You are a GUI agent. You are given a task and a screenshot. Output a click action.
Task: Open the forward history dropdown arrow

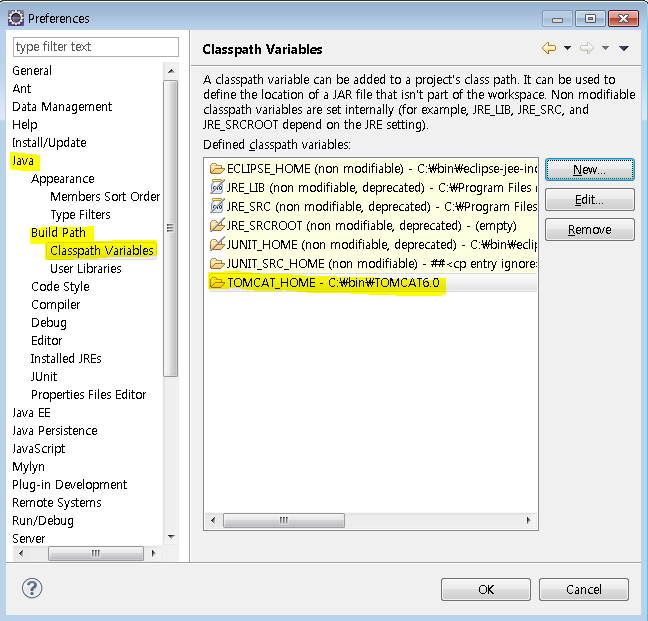click(x=605, y=48)
